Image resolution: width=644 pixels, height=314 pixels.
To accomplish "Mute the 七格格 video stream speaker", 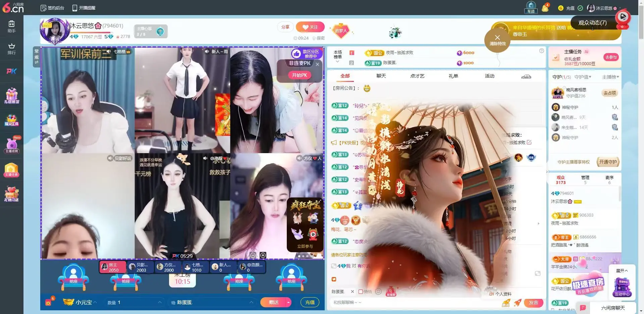I will tap(108, 51).
